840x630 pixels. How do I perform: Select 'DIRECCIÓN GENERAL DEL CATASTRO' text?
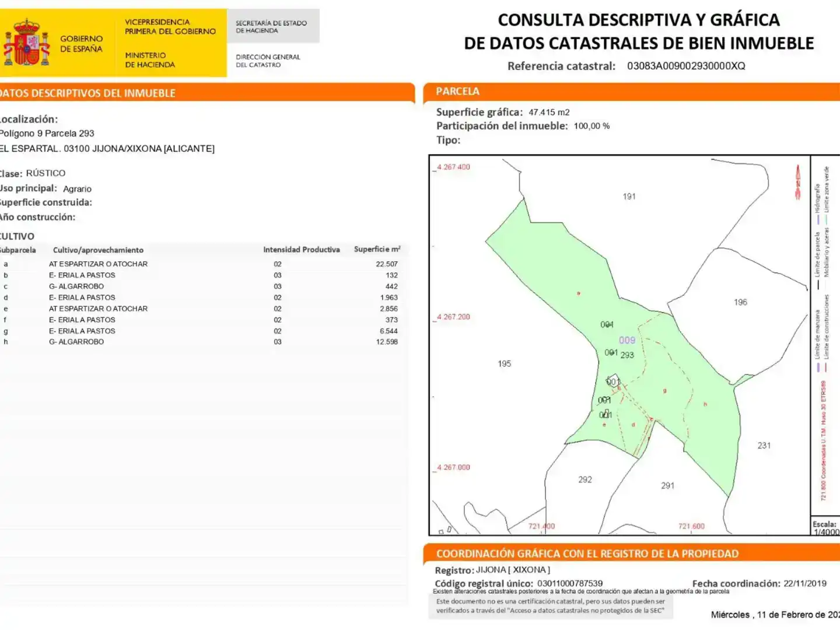[268, 61]
